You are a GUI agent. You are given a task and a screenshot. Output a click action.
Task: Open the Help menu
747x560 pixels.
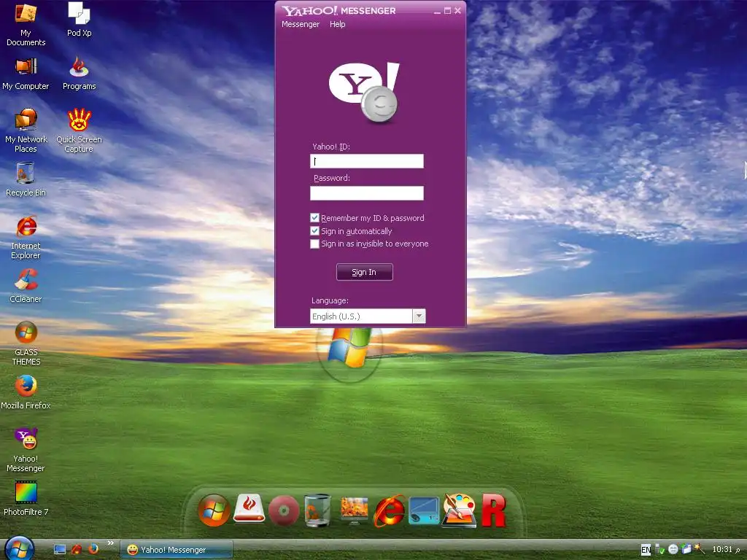pos(337,24)
